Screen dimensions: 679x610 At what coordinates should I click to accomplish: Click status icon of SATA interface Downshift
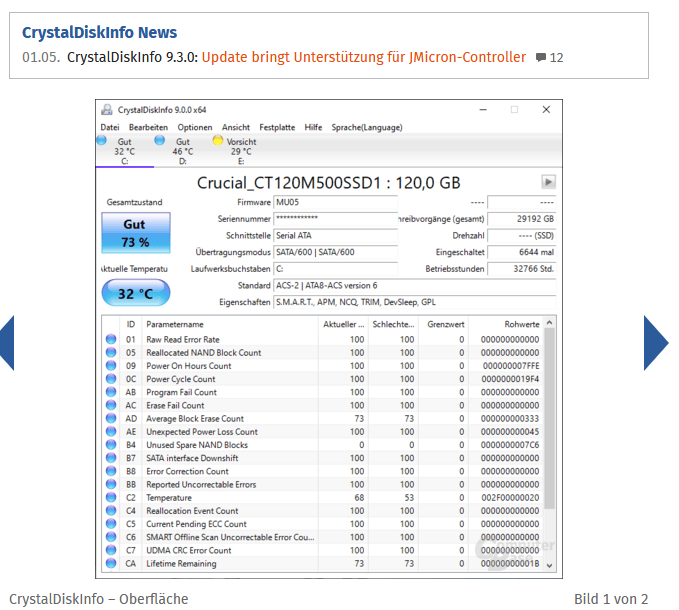click(111, 458)
